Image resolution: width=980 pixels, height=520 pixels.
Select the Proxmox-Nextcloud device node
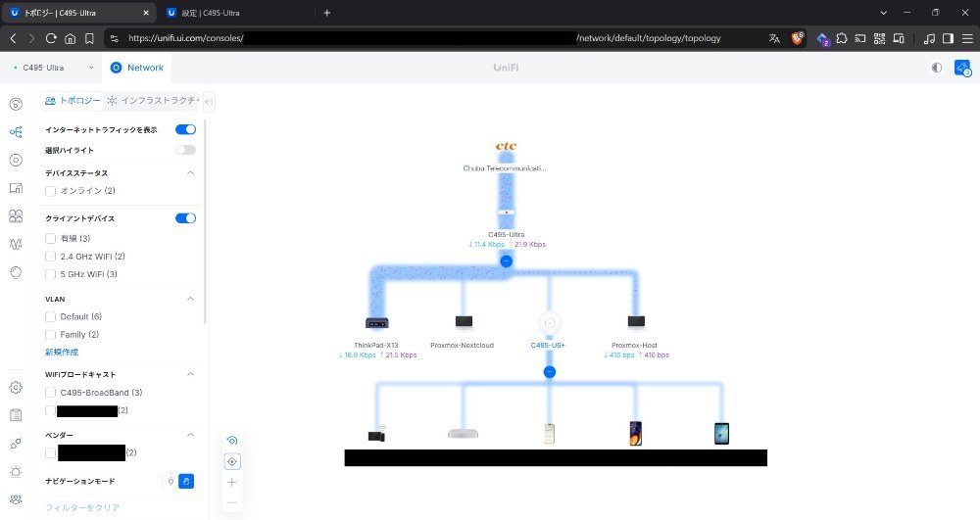pos(464,321)
